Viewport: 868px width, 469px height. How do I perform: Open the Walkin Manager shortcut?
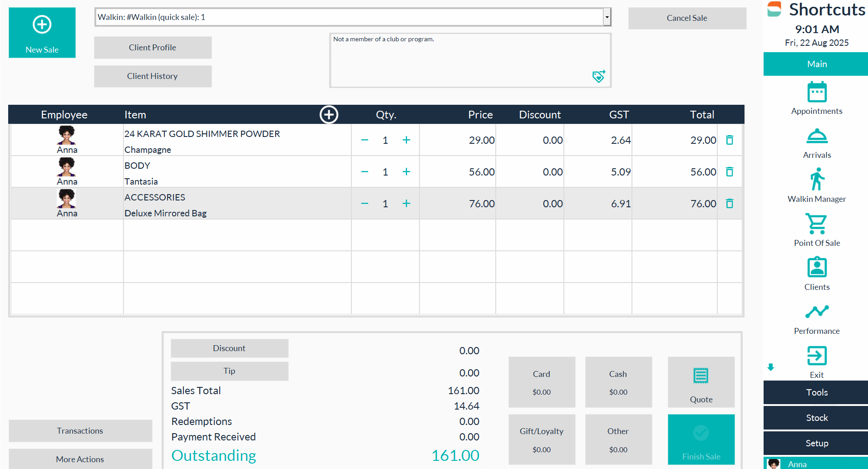[817, 186]
